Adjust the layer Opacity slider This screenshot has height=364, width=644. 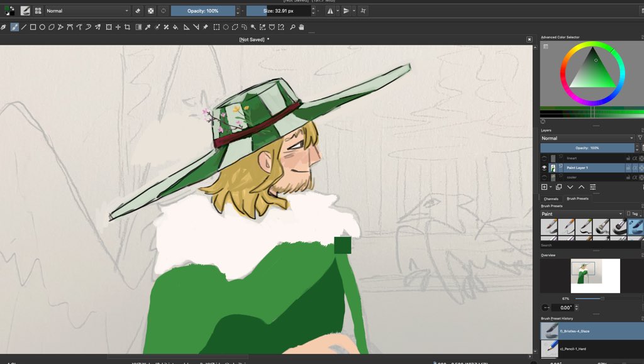587,148
